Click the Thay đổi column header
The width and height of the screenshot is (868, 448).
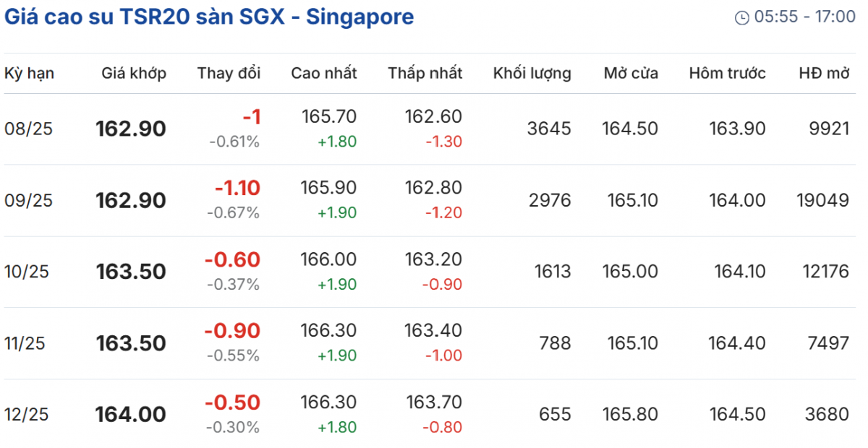click(229, 73)
